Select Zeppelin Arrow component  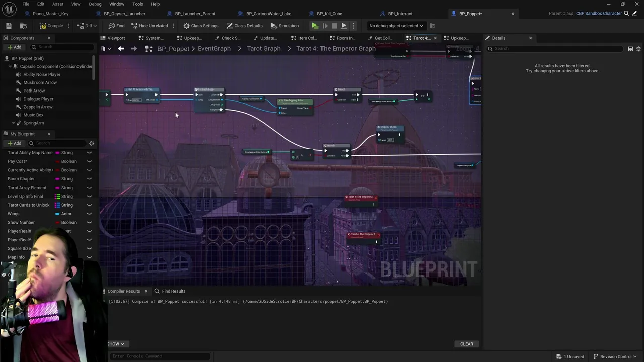(x=38, y=107)
